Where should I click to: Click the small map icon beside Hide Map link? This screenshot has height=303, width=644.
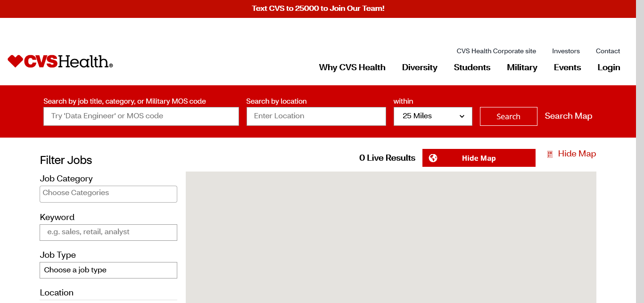[x=550, y=154]
